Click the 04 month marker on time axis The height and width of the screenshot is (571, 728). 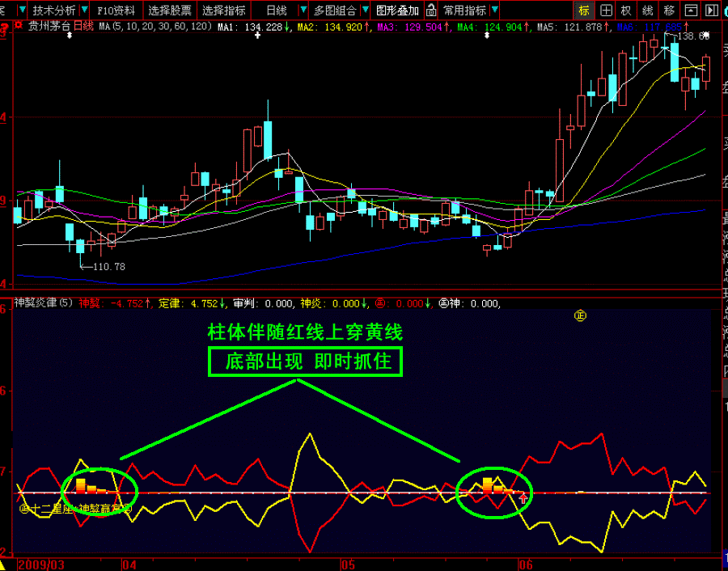[x=129, y=565]
